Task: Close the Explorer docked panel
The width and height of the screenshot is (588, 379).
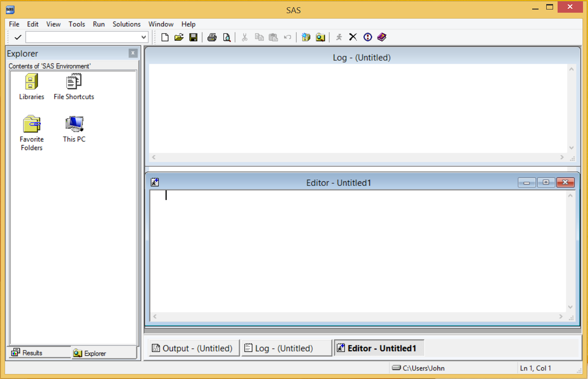Action: pos(133,53)
